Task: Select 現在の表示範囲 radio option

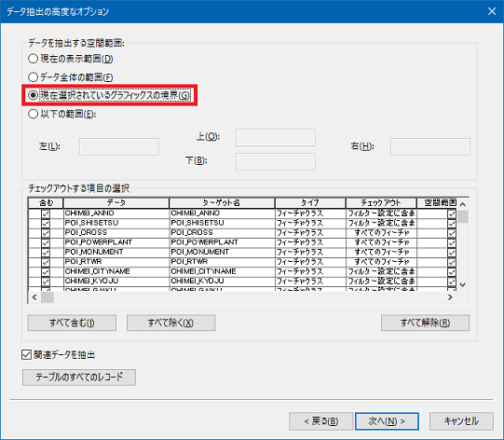Action: 34,59
